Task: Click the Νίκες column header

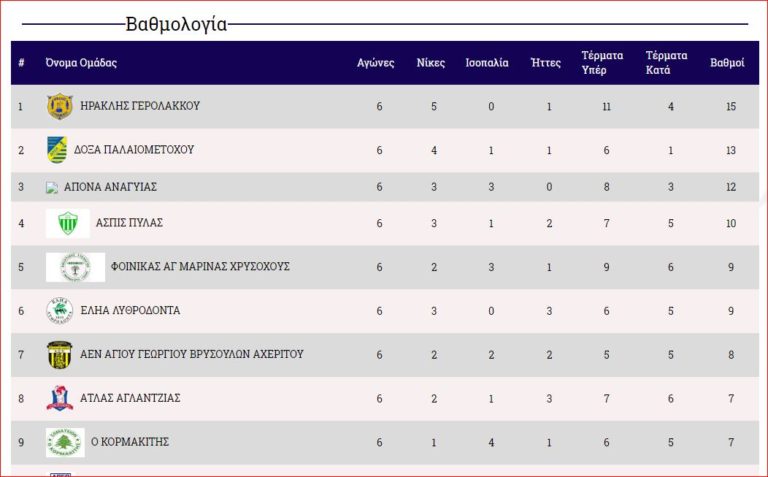Action: point(431,63)
